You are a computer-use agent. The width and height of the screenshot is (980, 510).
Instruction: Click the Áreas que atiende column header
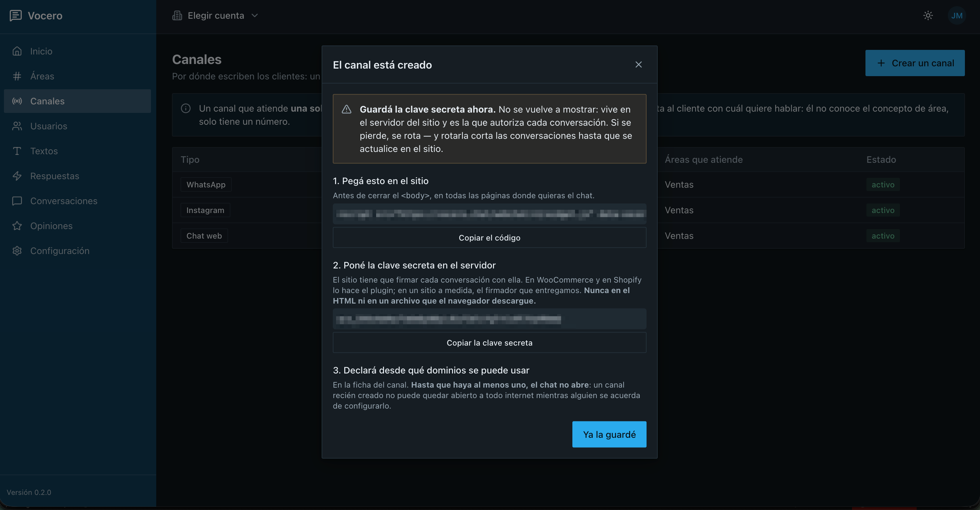click(703, 159)
